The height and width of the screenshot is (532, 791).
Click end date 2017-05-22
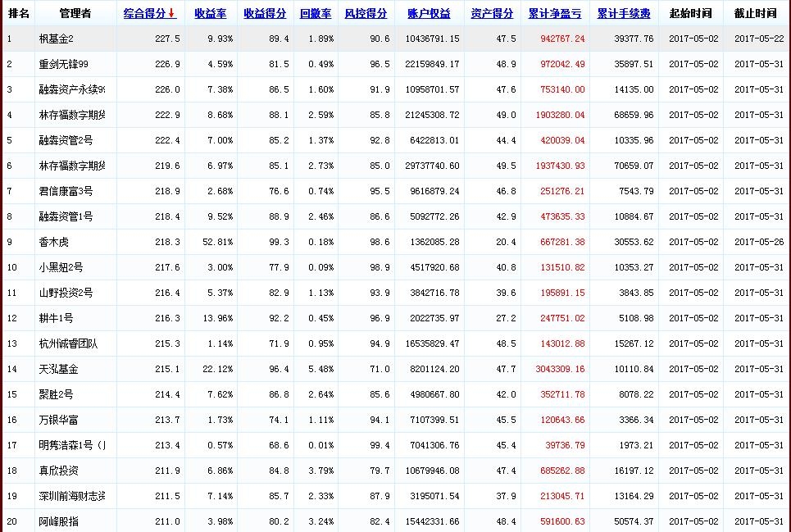click(x=759, y=39)
